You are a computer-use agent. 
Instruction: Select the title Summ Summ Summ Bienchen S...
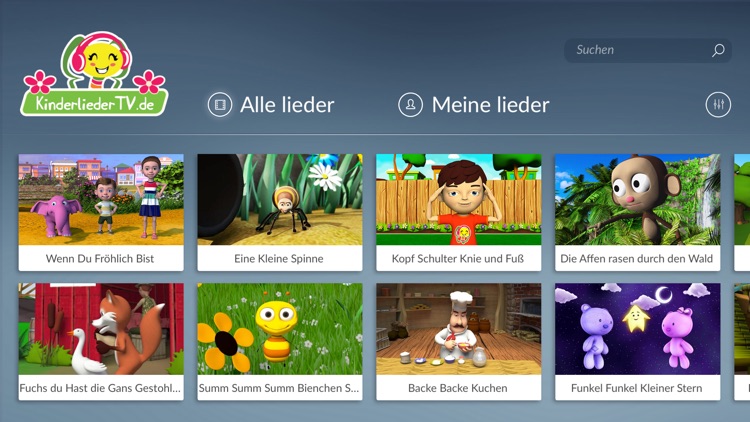tap(279, 388)
